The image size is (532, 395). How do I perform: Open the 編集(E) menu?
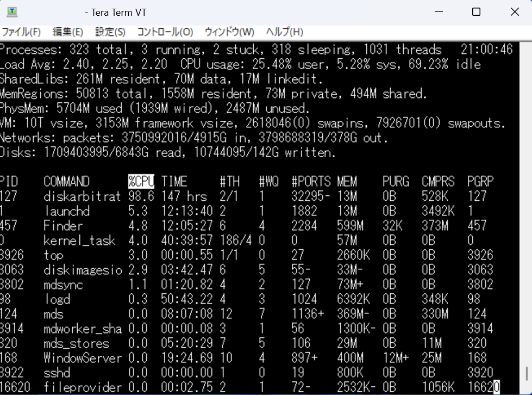tap(68, 32)
